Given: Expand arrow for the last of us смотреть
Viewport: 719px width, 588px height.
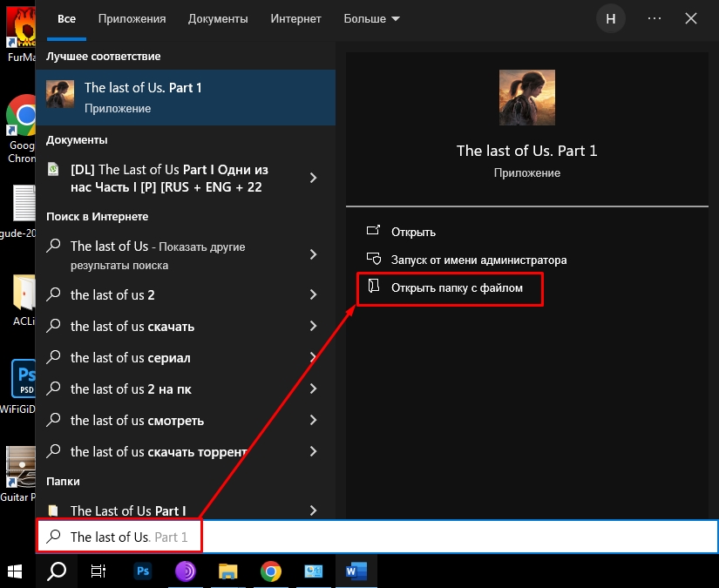Looking at the screenshot, I should (x=313, y=420).
